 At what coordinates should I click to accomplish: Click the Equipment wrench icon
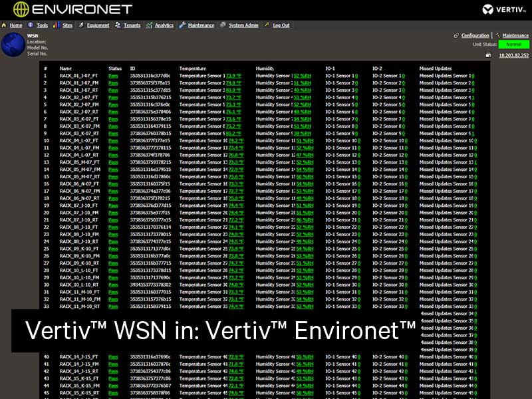(x=80, y=25)
